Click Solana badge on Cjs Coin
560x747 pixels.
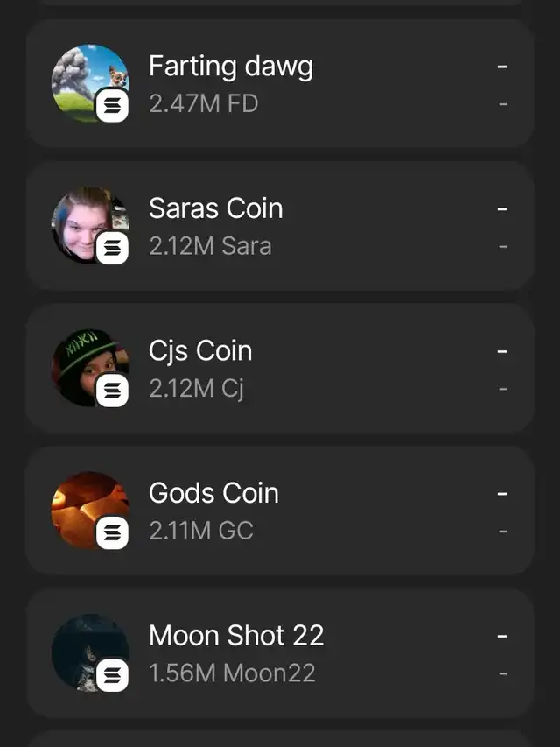pos(112,391)
